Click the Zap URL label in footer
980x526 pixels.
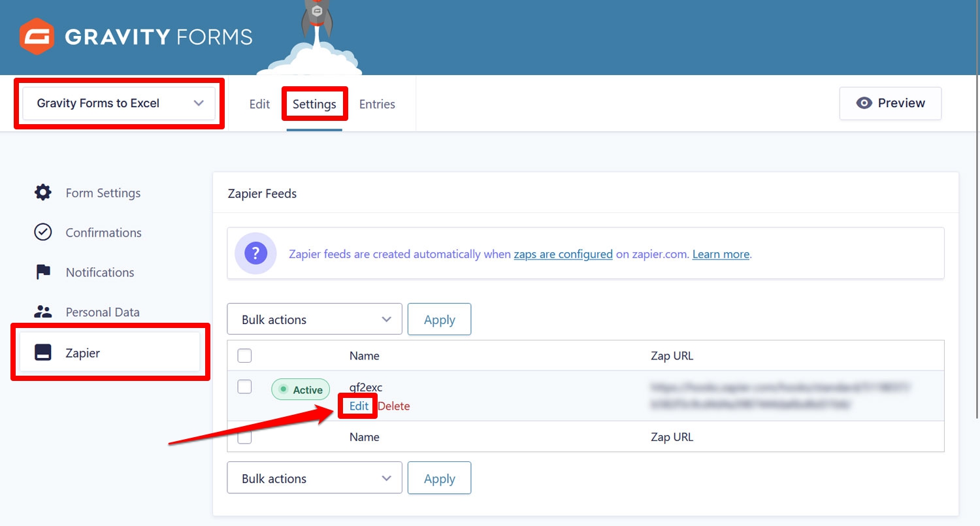coord(672,436)
